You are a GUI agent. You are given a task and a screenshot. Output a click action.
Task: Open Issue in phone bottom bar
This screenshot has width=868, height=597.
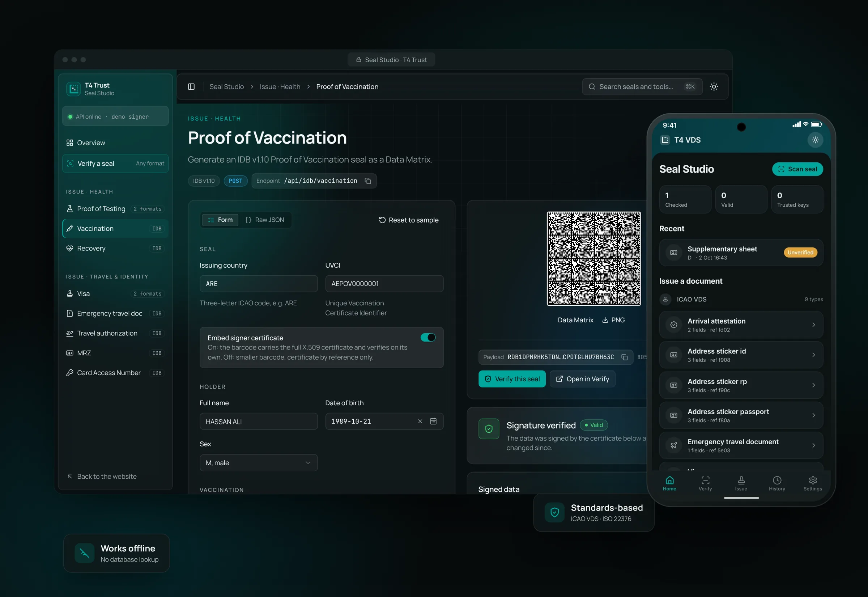pyautogui.click(x=741, y=483)
